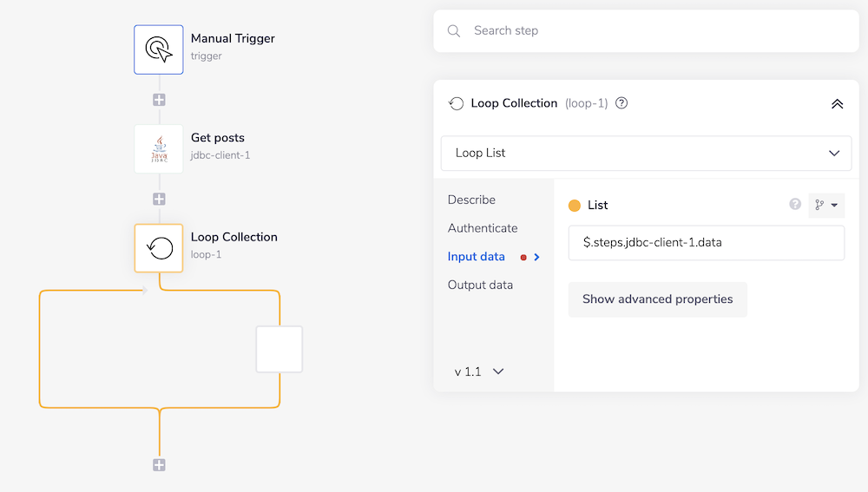Screen dimensions: 868x492
Task: Click the List input field with jsonpath value
Action: (706, 243)
